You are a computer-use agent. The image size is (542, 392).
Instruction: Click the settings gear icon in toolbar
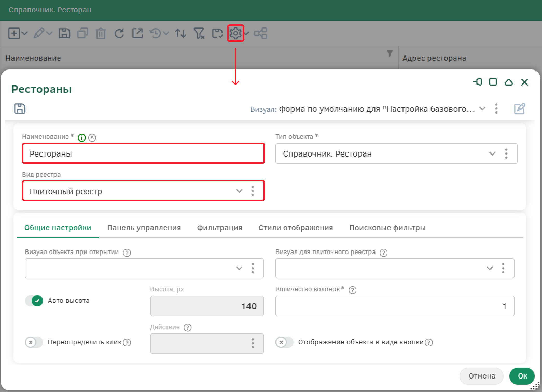pyautogui.click(x=235, y=33)
